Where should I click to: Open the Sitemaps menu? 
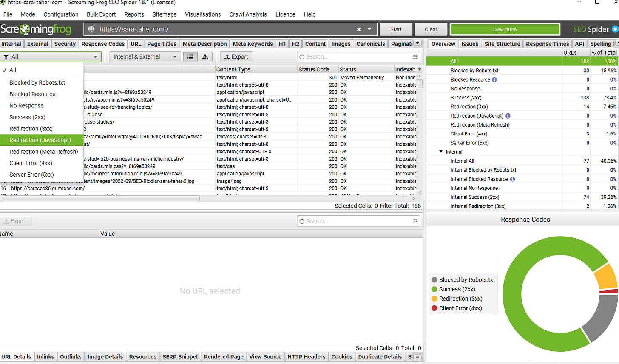(165, 14)
